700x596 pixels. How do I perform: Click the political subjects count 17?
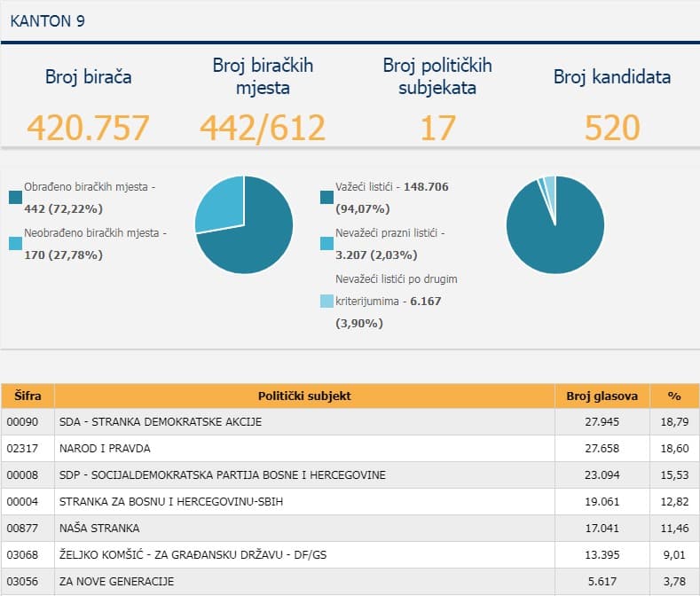point(437,128)
